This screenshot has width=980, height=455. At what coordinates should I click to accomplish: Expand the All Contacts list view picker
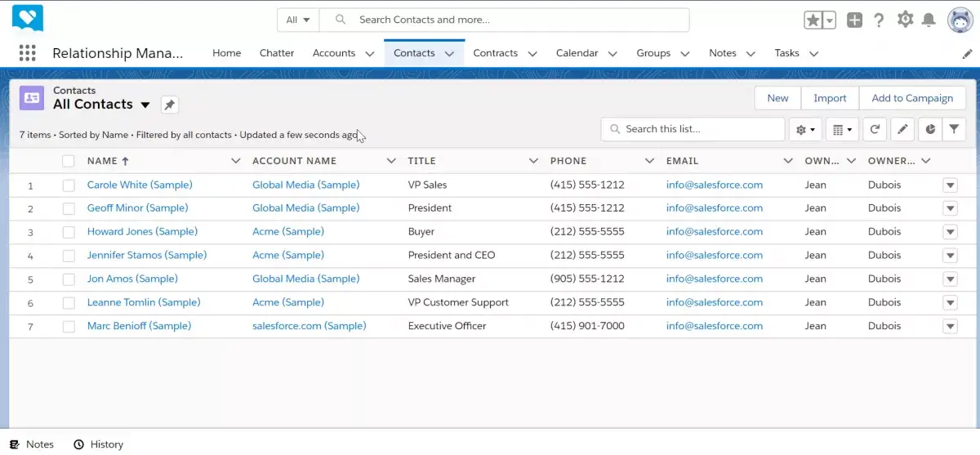point(145,105)
